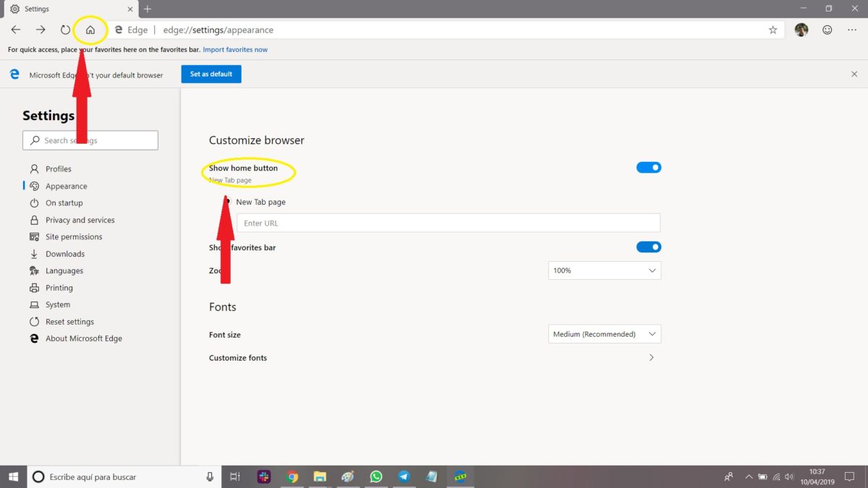Open the user profile avatar

click(x=801, y=30)
